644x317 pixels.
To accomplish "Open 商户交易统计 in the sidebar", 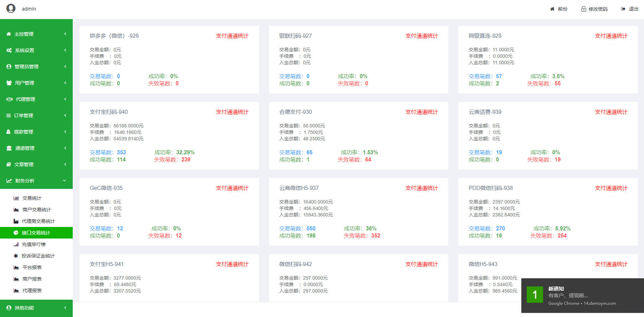I will pos(36,210).
